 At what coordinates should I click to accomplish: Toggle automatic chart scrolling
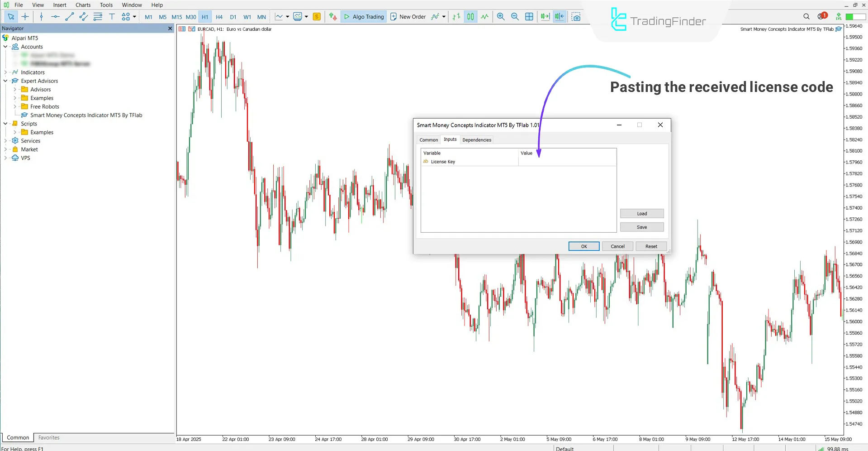(545, 17)
